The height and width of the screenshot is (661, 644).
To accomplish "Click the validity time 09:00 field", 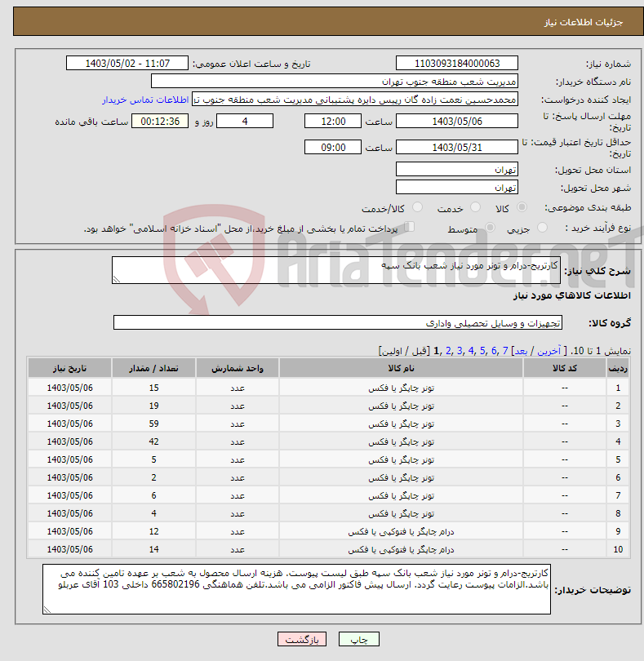I will click(333, 147).
